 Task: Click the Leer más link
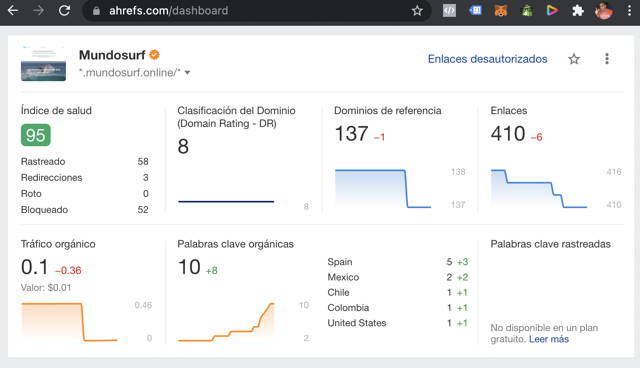point(549,339)
